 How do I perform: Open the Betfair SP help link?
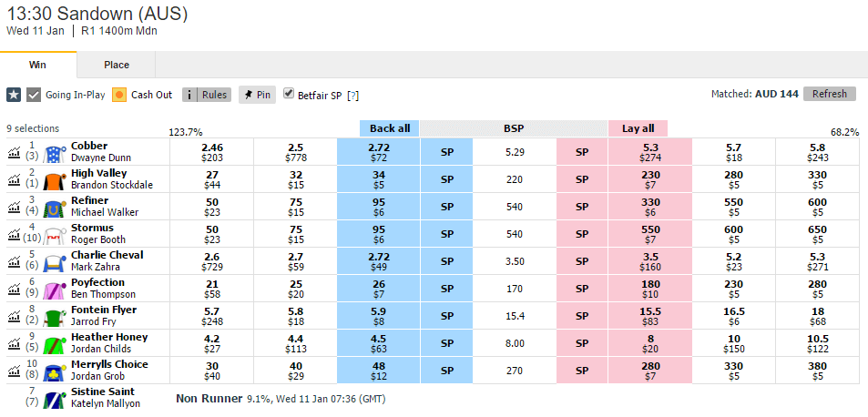[x=352, y=96]
